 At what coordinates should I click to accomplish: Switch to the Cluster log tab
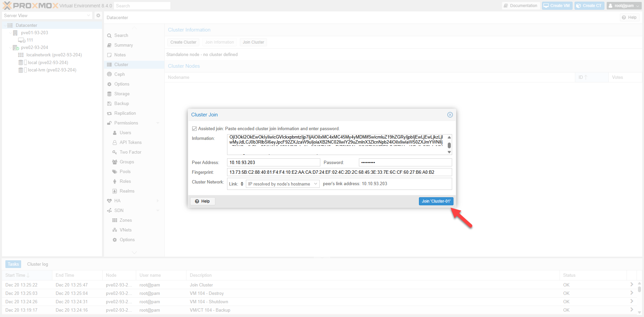pos(38,264)
